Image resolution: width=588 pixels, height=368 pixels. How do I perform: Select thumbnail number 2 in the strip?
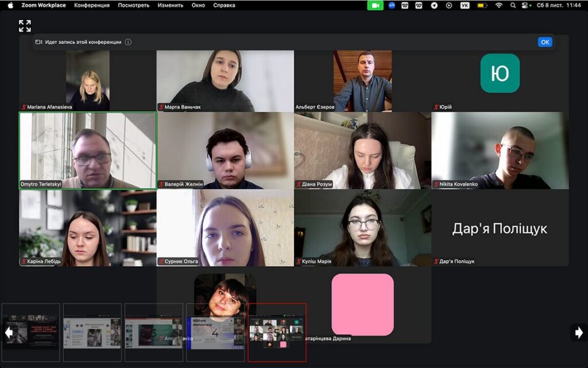92,333
